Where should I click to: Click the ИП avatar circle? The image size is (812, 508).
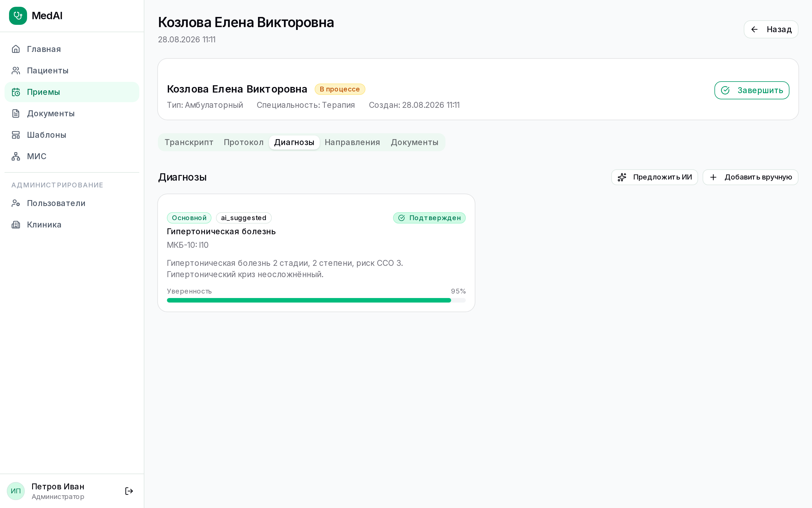point(16,491)
